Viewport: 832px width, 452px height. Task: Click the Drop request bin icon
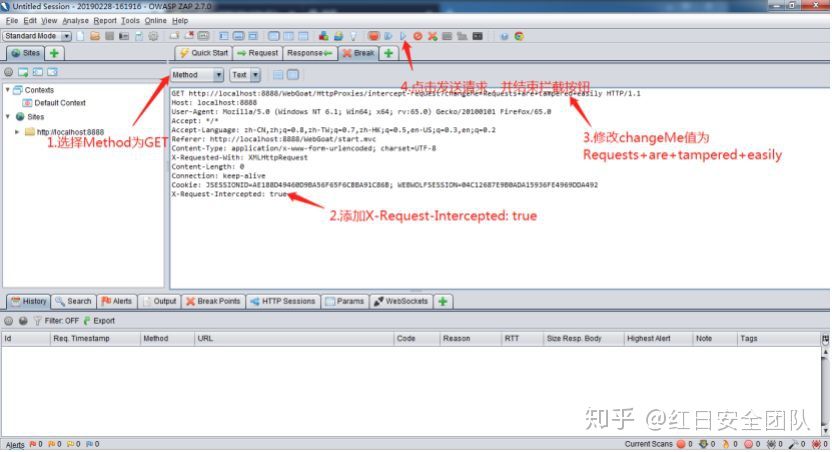[418, 36]
